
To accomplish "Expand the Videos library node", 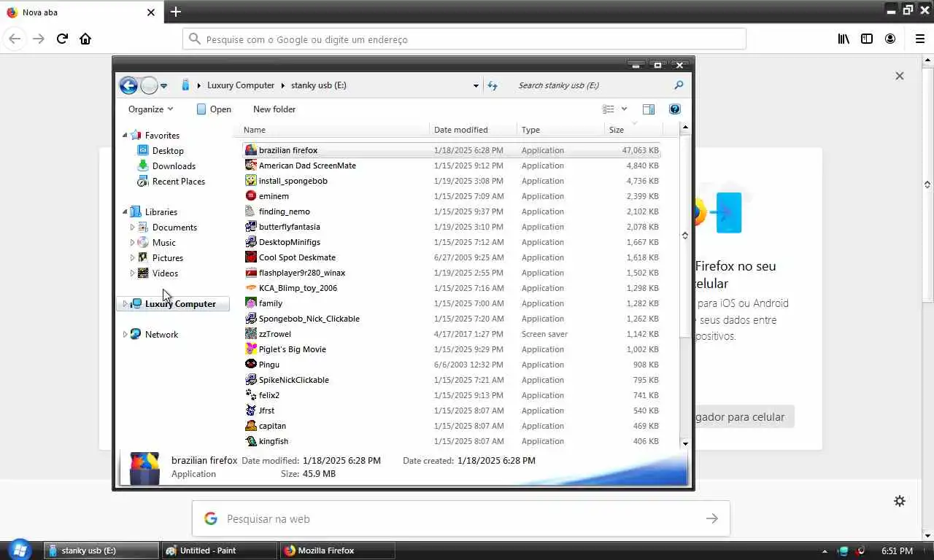I will tap(132, 273).
